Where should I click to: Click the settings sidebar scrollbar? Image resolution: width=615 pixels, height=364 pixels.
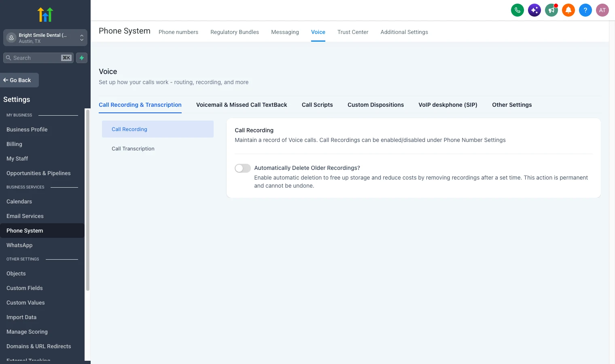(87, 200)
